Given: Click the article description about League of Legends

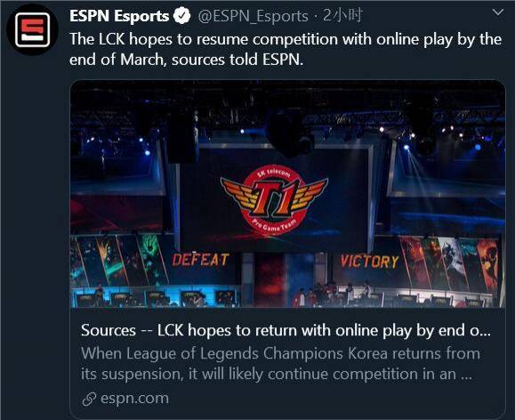Looking at the screenshot, I should [280, 364].
